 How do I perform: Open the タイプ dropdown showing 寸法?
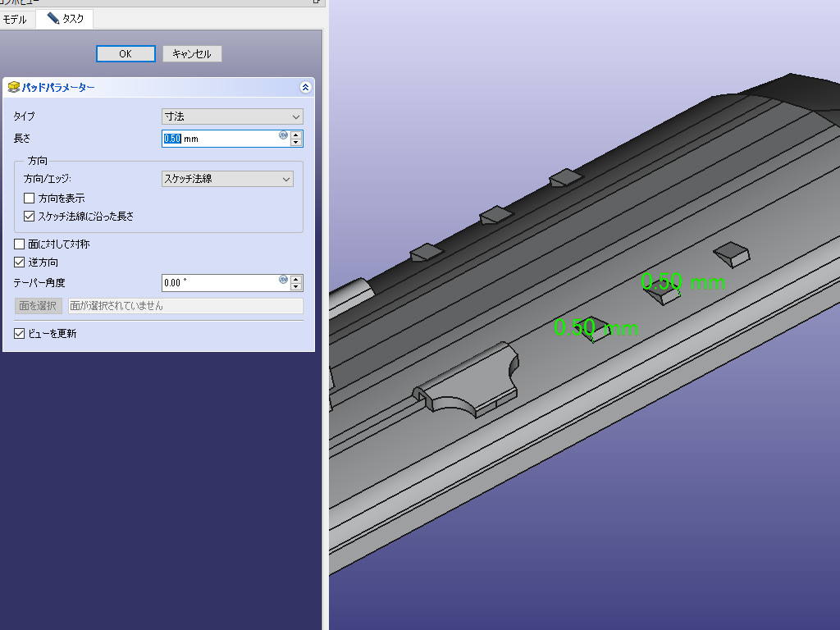point(232,116)
